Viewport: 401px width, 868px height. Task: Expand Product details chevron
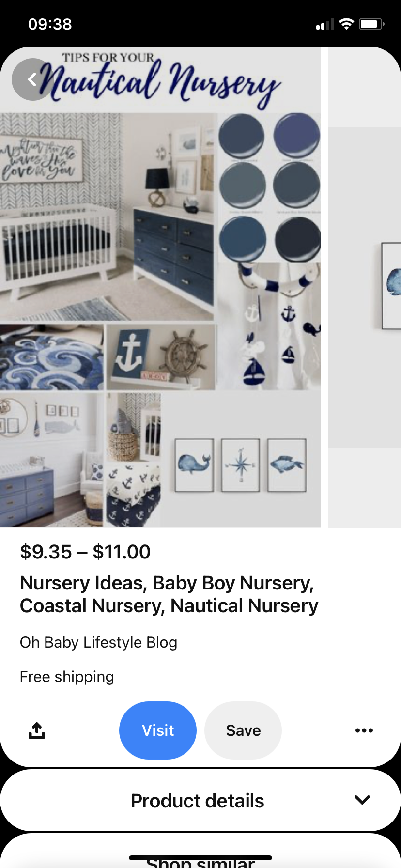pyautogui.click(x=362, y=800)
